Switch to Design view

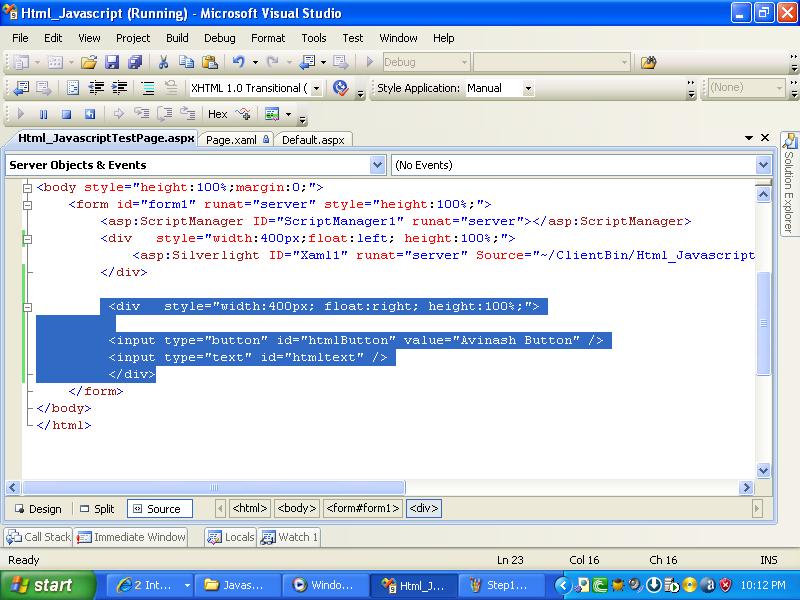pos(38,509)
